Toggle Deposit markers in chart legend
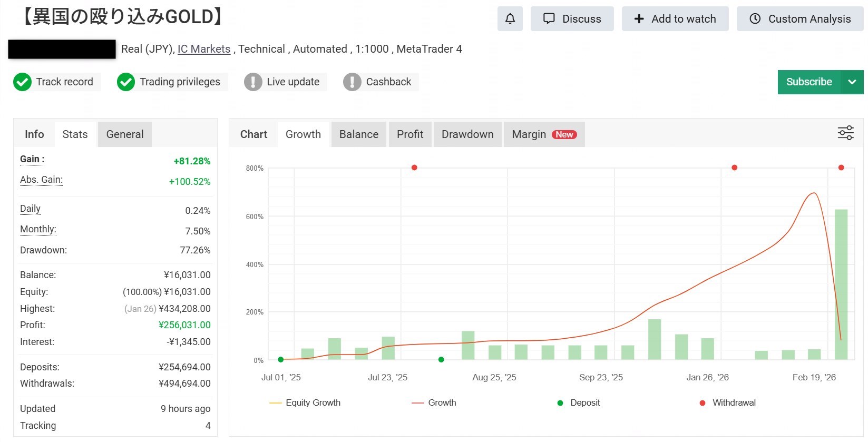Viewport: 868px width, 442px height. (579, 403)
